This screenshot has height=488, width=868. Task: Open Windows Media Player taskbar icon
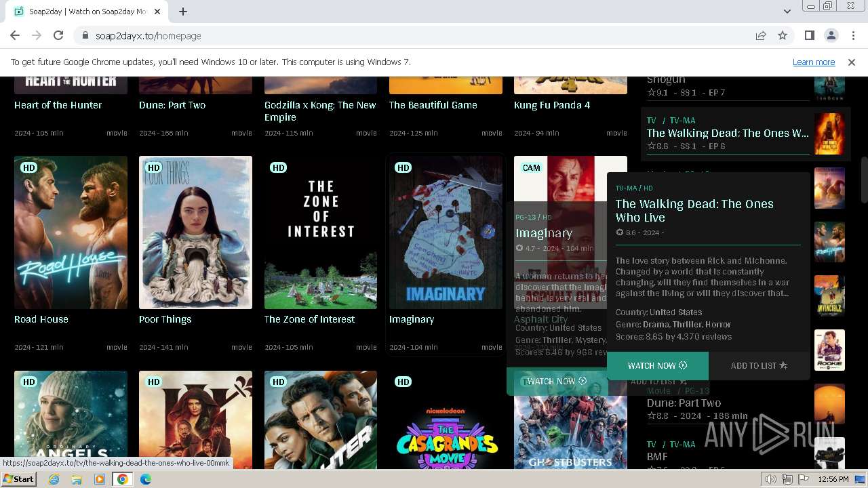click(100, 479)
